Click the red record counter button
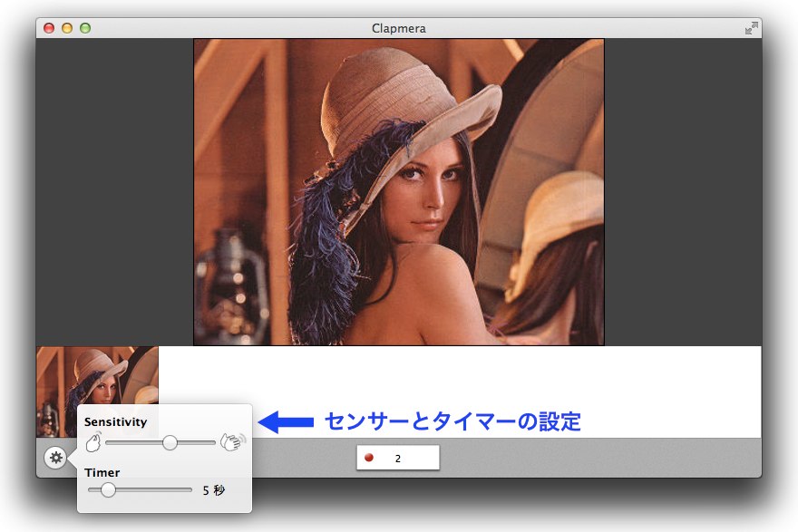798x532 pixels. pos(398,458)
